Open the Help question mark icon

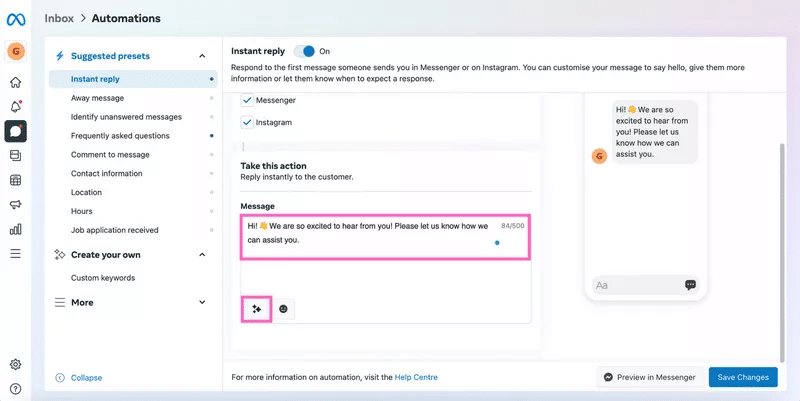16,389
